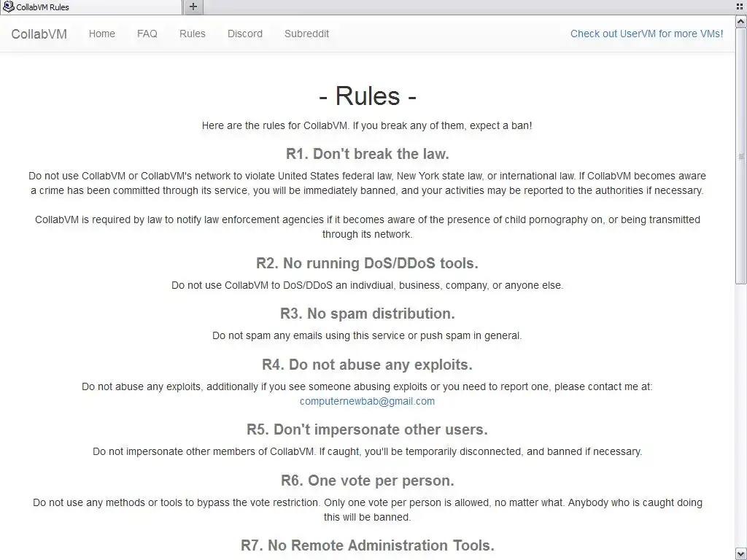Click the text 'Do not impersonate other members'

(x=368, y=451)
